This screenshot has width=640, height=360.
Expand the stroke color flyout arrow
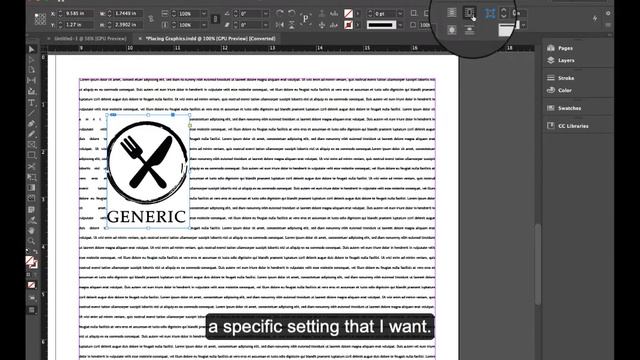pos(358,25)
